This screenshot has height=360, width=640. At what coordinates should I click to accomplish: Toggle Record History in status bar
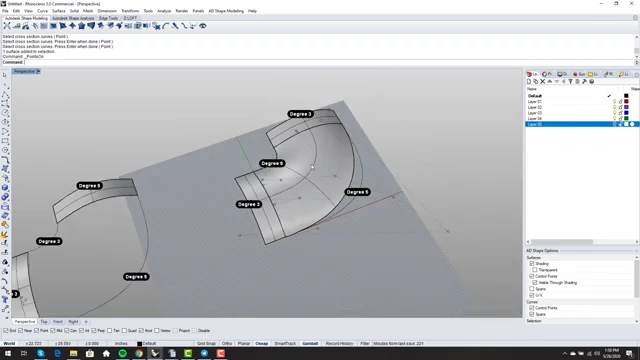339,344
